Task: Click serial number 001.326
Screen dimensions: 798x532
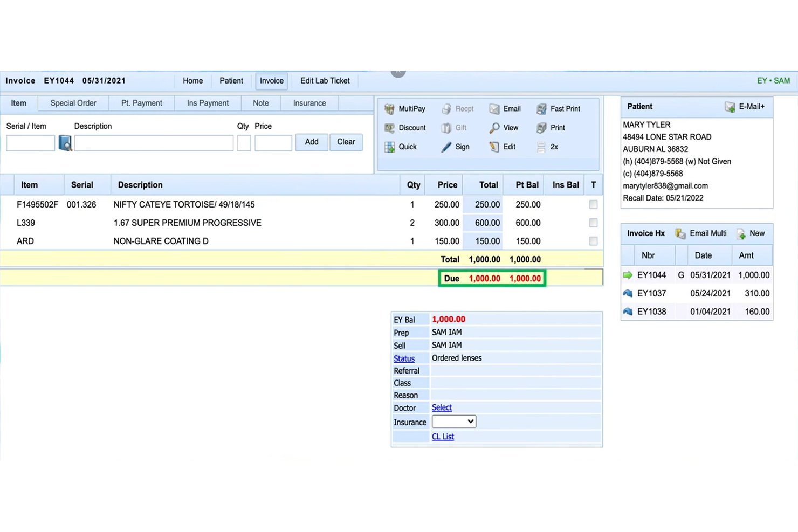Action: [x=81, y=204]
